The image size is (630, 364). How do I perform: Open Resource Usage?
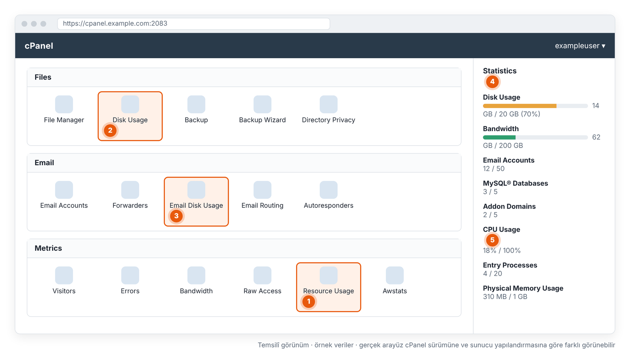328,287
